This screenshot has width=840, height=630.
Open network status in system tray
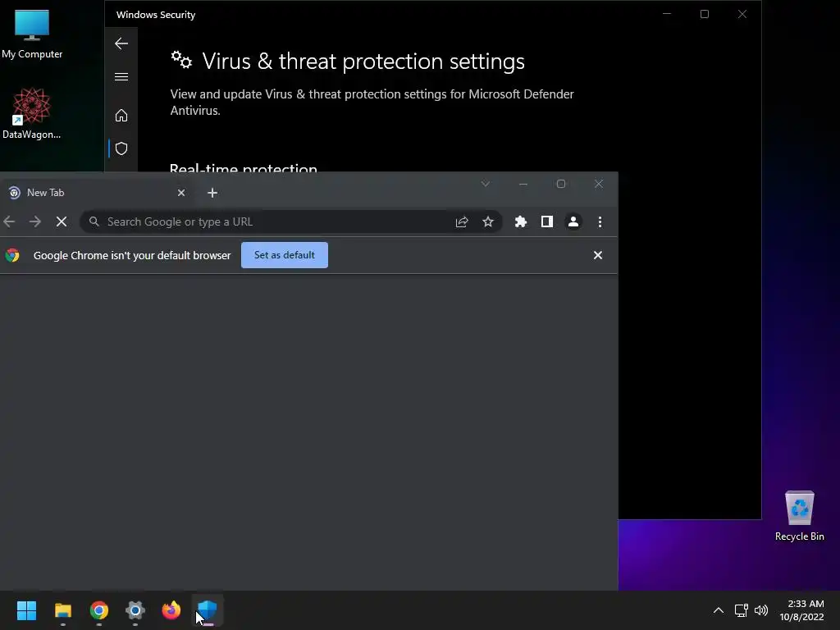click(742, 610)
